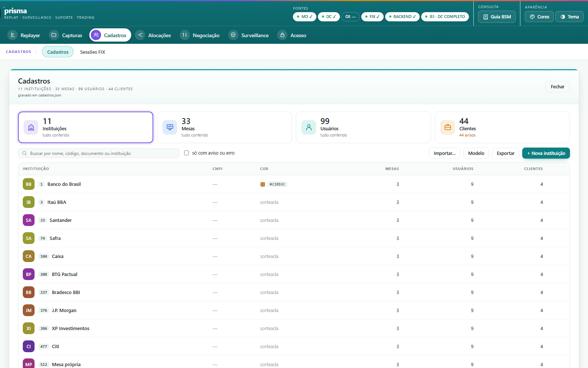Open the Replayer section
Screen dimensions: 588x368
pos(24,35)
